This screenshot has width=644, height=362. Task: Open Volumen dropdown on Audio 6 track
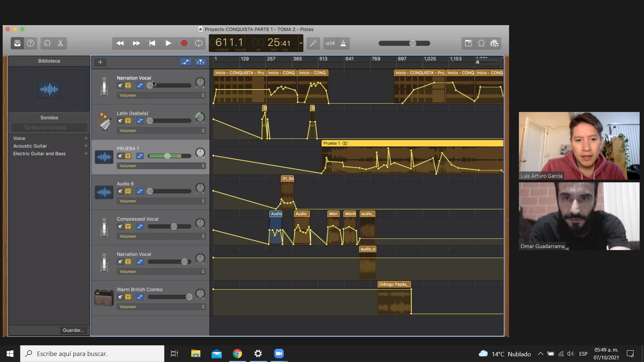click(161, 201)
